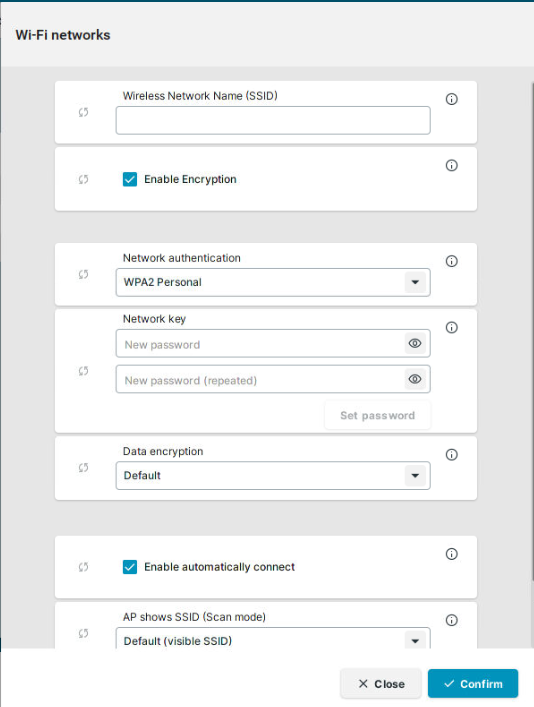This screenshot has height=707, width=534.
Task: Confirm the Wi-Fi network settings
Action: click(x=473, y=684)
